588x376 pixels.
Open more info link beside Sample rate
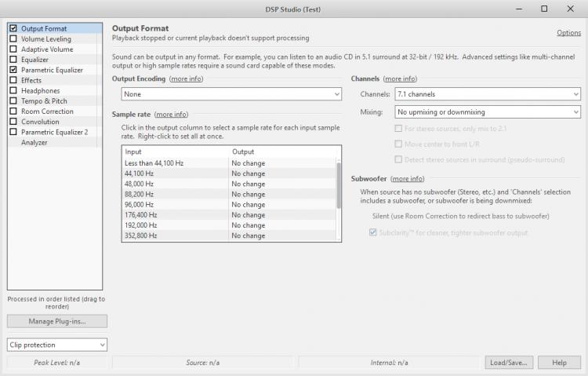tap(171, 115)
